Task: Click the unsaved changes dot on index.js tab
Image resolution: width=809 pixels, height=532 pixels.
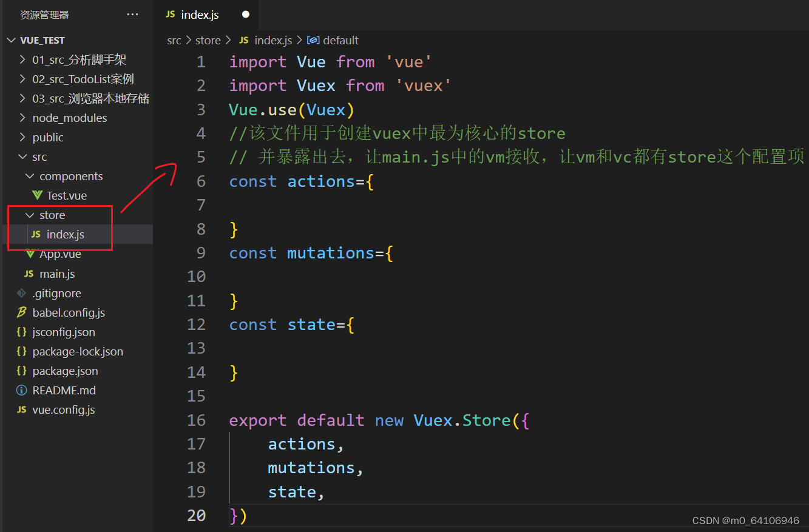Action: 245,14
